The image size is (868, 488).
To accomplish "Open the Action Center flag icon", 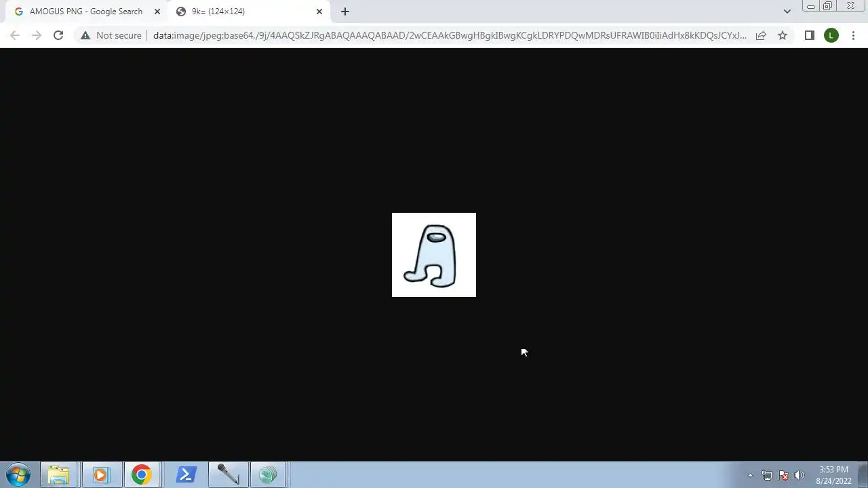I will pos(783,475).
